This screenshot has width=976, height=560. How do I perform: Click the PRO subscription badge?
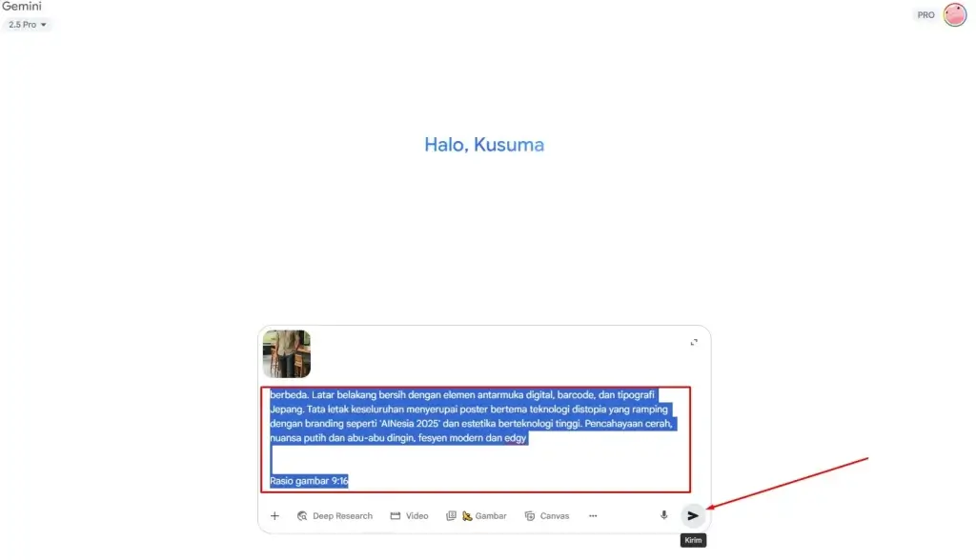click(925, 15)
